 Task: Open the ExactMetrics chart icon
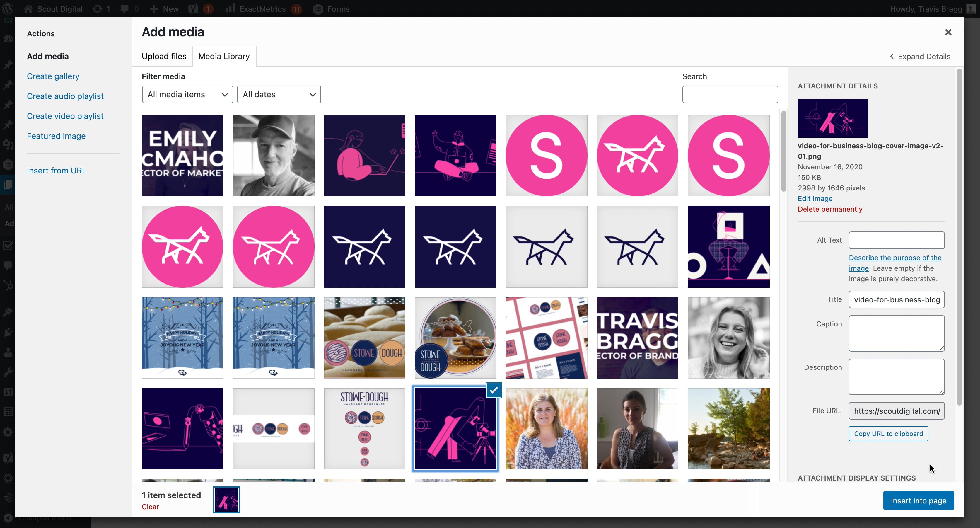pyautogui.click(x=230, y=9)
